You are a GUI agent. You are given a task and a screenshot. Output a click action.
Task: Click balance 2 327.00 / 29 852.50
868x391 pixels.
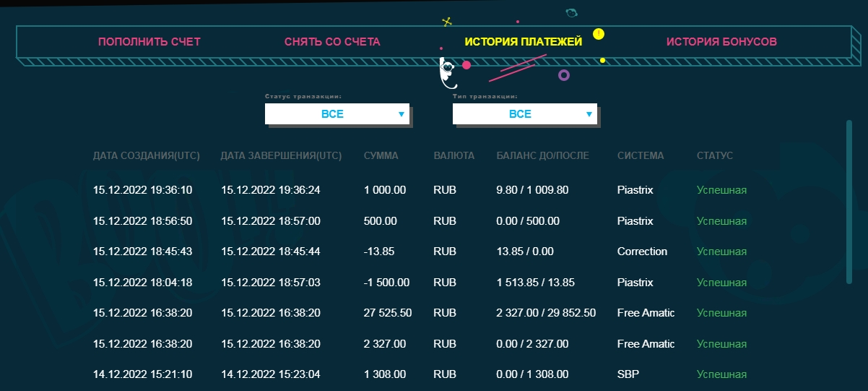(x=547, y=313)
